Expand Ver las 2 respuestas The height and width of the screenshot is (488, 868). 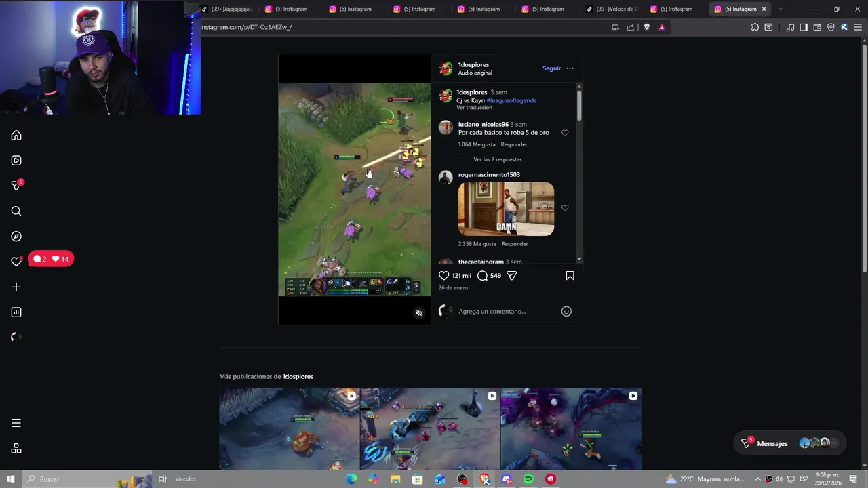498,159
